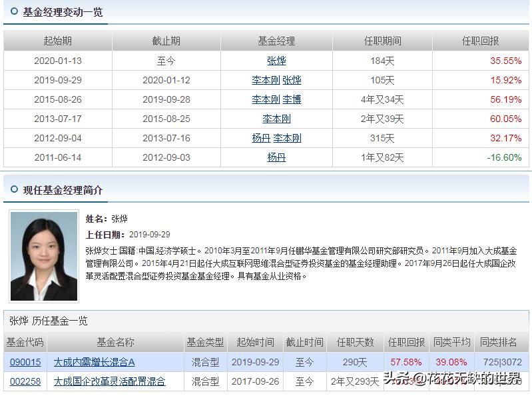Click the fund manager 张烨 portrait photo
The height and width of the screenshot is (396, 532).
click(x=44, y=256)
